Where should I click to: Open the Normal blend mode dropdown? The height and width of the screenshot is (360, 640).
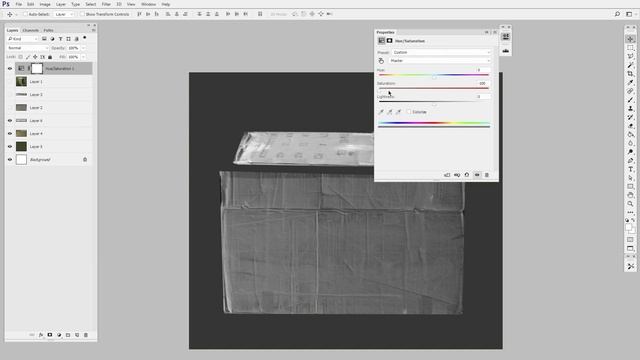pos(27,48)
